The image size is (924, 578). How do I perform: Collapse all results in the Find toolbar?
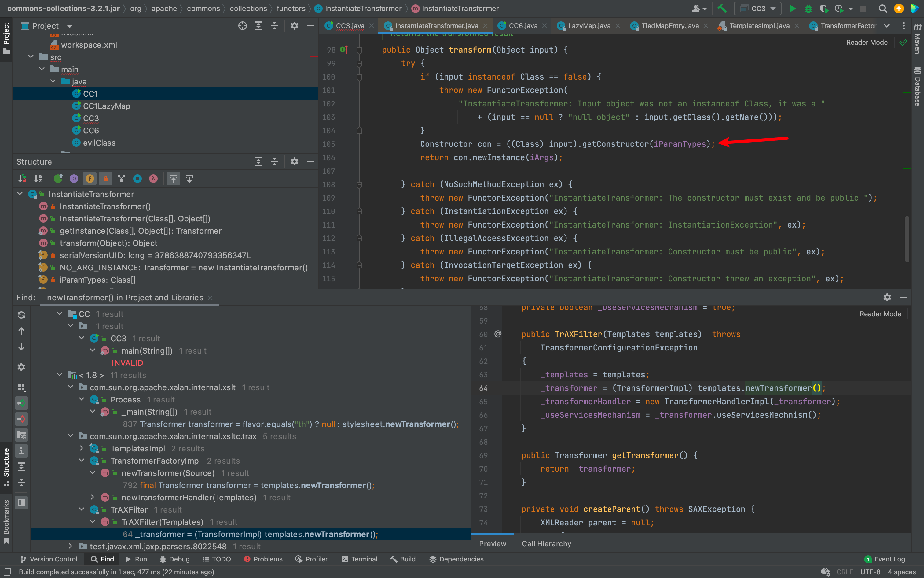pos(21,483)
